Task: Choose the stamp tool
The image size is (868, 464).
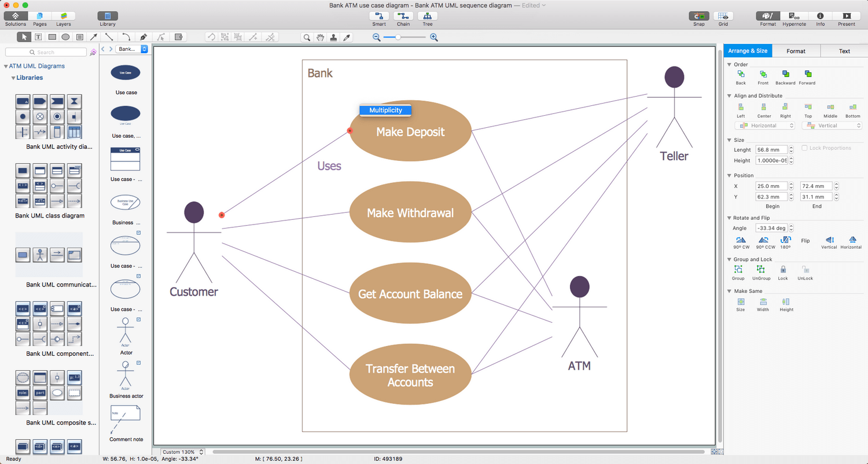Action: tap(334, 37)
